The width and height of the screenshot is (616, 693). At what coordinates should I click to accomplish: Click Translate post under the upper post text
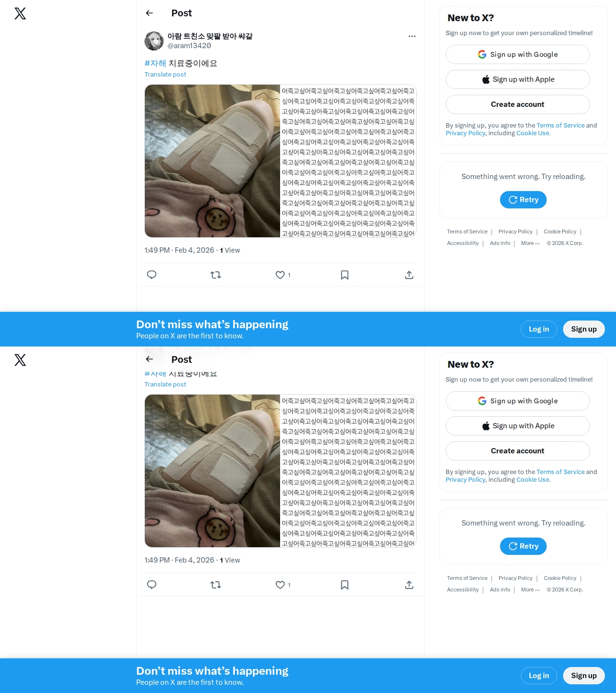(165, 74)
